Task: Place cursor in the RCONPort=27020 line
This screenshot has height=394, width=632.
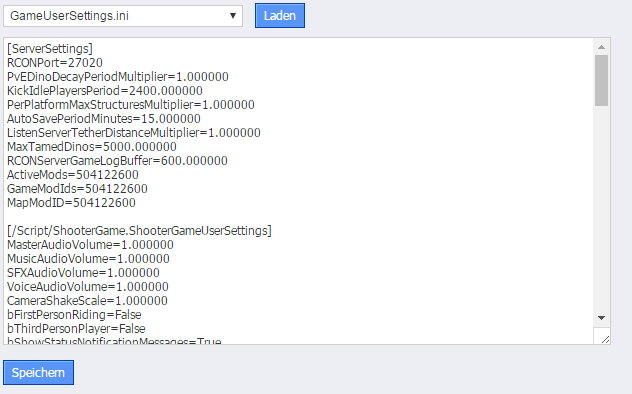Action: [55, 63]
